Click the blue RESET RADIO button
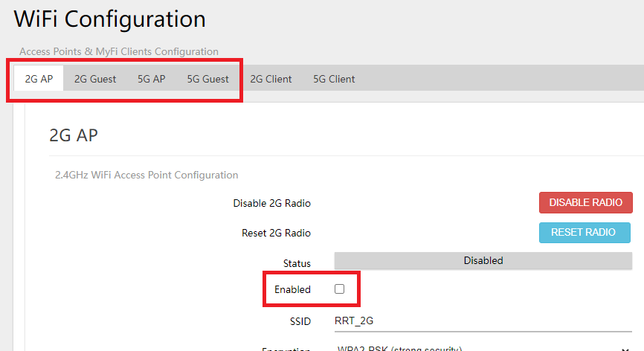644x351 pixels. tap(585, 232)
